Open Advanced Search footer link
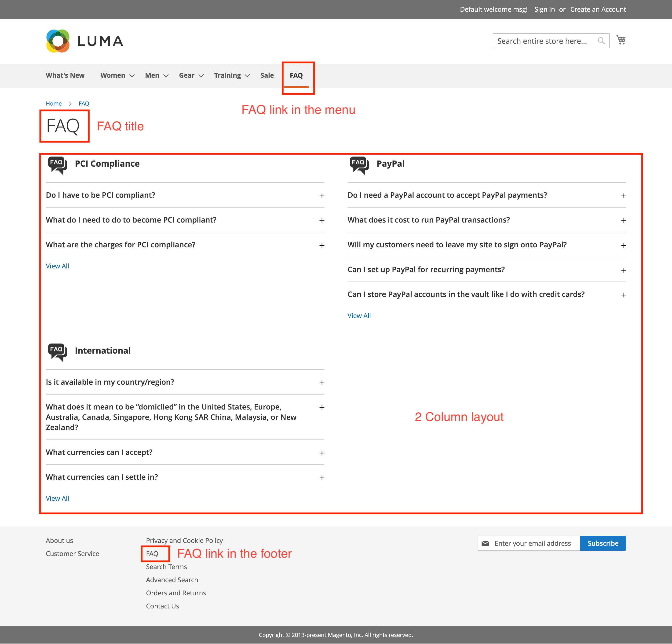This screenshot has height=644, width=672. [x=172, y=580]
